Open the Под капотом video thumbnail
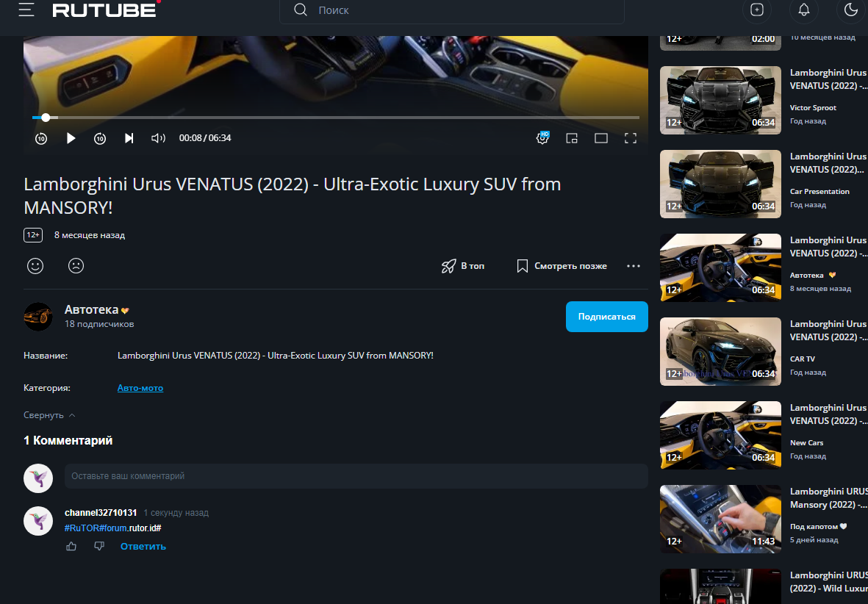Image resolution: width=868 pixels, height=604 pixels. tap(720, 519)
